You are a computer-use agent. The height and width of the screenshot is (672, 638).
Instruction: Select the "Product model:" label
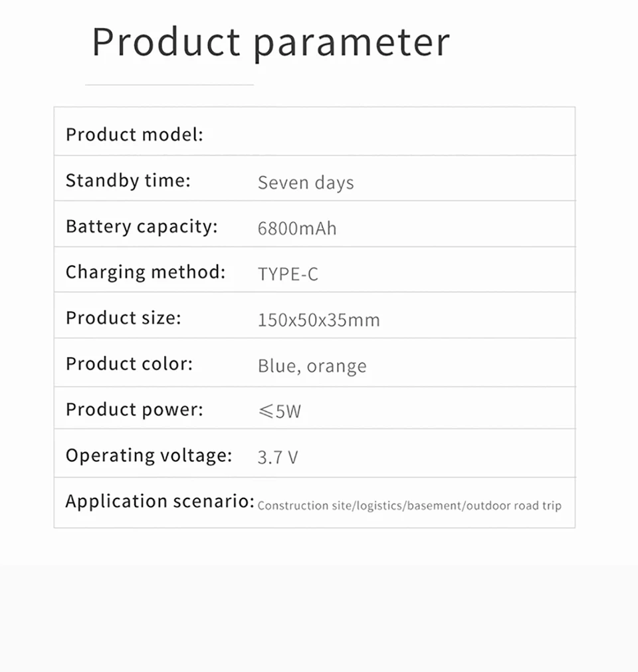[134, 135]
